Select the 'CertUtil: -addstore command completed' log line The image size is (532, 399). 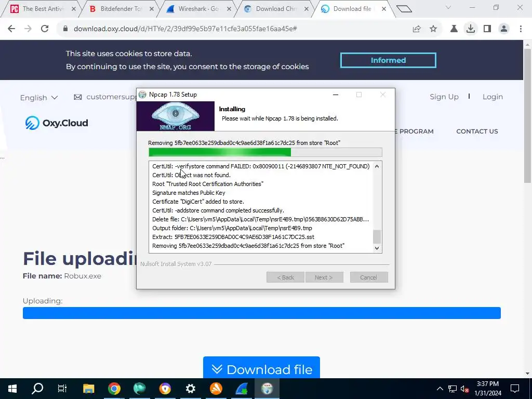(218, 210)
